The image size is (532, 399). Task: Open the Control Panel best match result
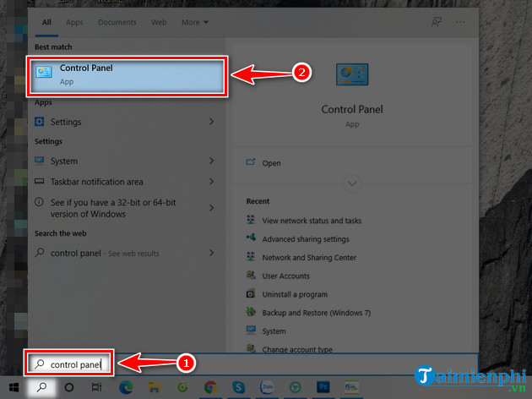pyautogui.click(x=127, y=76)
